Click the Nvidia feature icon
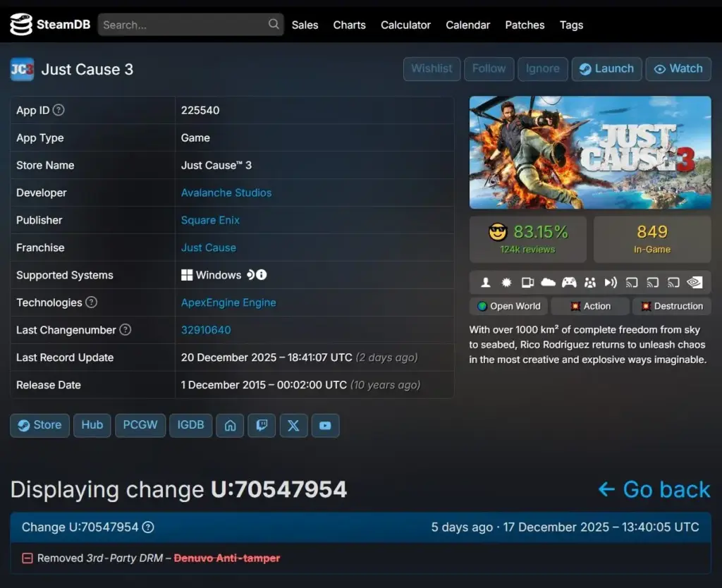 695,282
